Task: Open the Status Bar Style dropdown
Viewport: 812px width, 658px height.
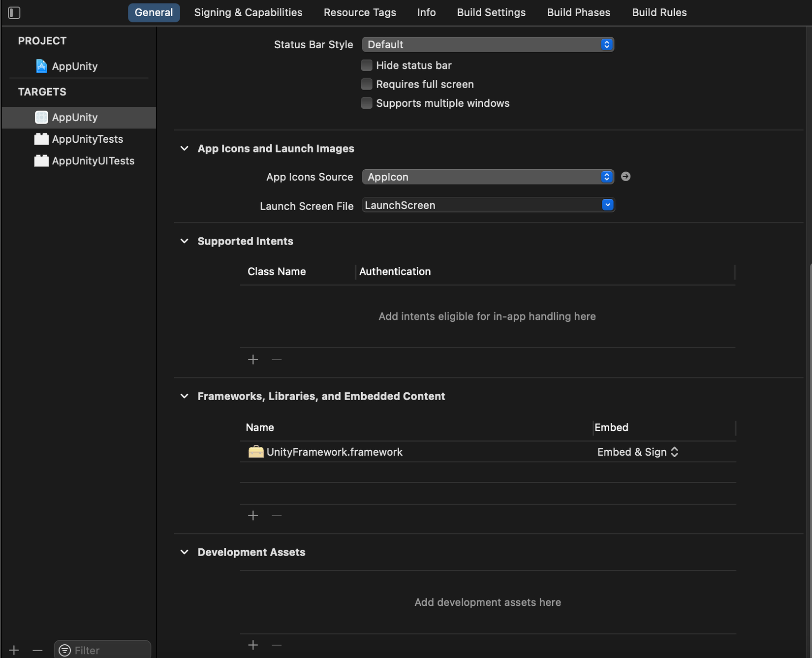Action: pos(488,44)
